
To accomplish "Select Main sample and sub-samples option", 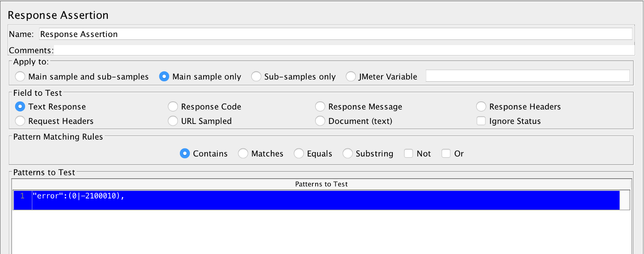I will (x=20, y=76).
